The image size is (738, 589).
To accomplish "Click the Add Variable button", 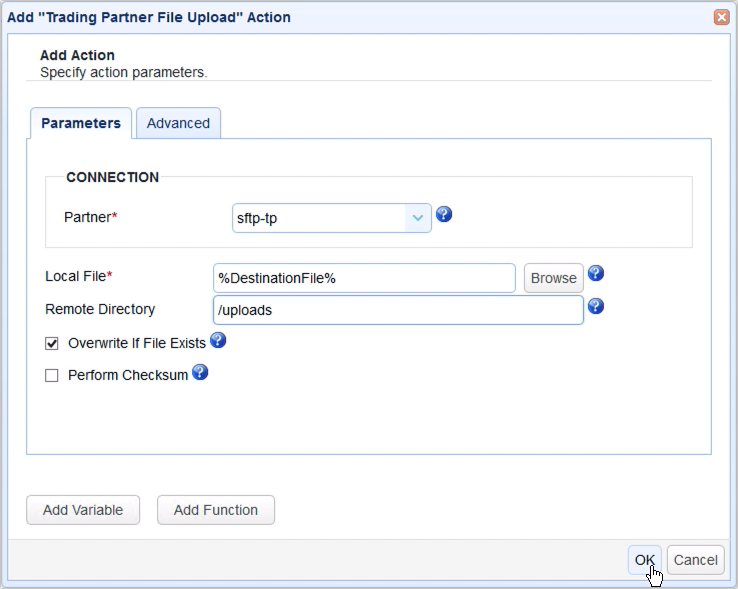I will coord(83,510).
